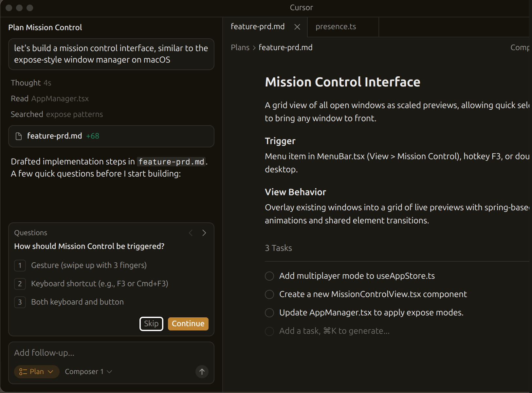
Task: Click the Plans breadcrumb chevron
Action: point(254,47)
